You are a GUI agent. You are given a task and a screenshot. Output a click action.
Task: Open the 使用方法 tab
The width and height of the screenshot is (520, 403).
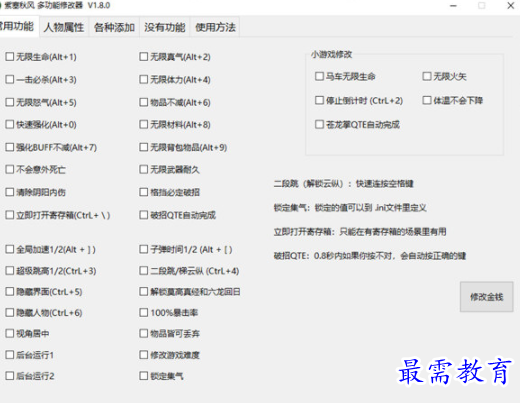(215, 27)
